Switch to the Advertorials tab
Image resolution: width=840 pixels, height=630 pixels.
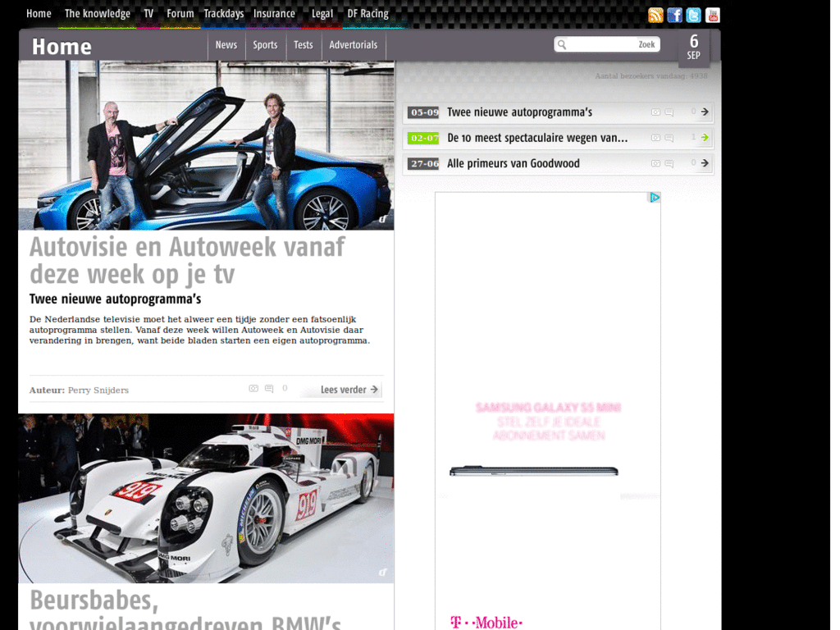(x=353, y=45)
